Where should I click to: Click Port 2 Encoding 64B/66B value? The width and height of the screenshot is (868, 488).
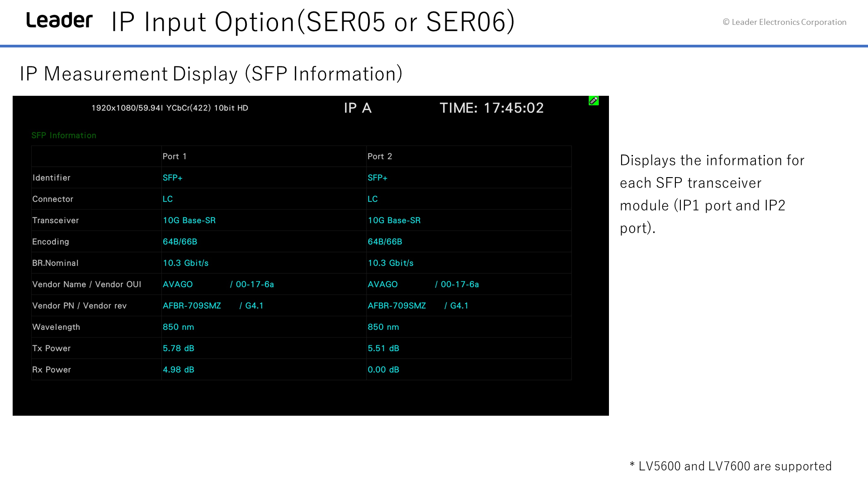click(385, 242)
